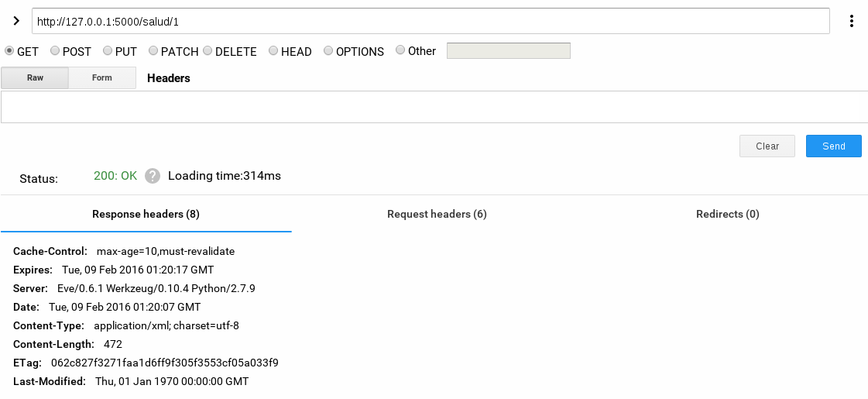Expand the URL editor chevron arrow
The height and width of the screenshot is (399, 868).
[16, 20]
